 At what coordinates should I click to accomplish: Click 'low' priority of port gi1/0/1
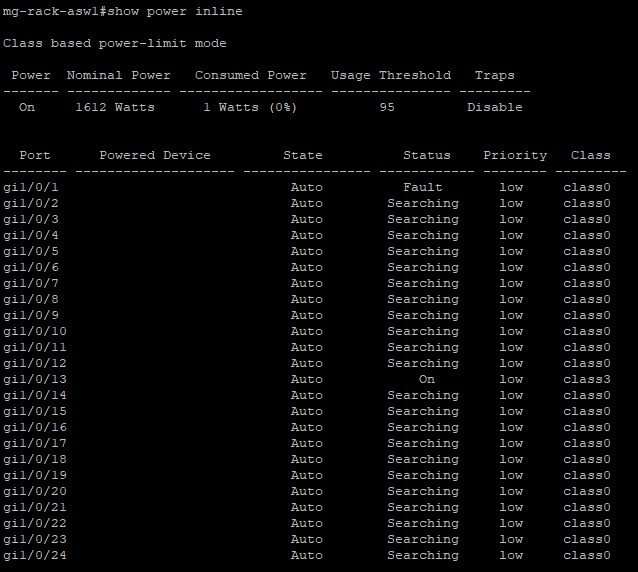pyautogui.click(x=511, y=188)
